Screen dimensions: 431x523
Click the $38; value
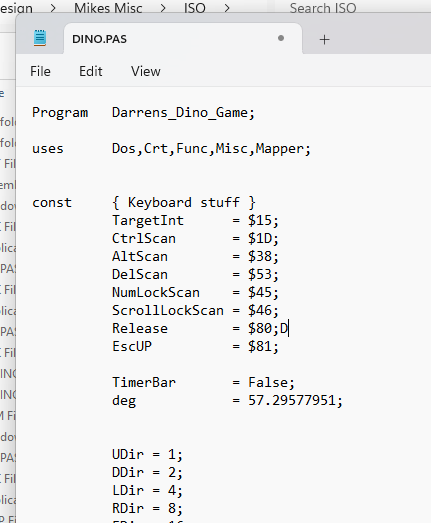click(263, 256)
